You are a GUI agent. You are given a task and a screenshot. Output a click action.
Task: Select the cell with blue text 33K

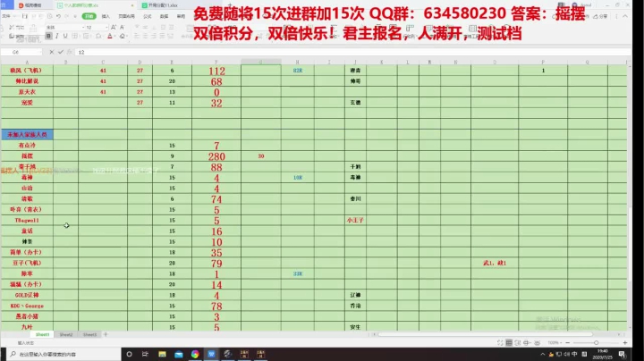click(x=297, y=273)
